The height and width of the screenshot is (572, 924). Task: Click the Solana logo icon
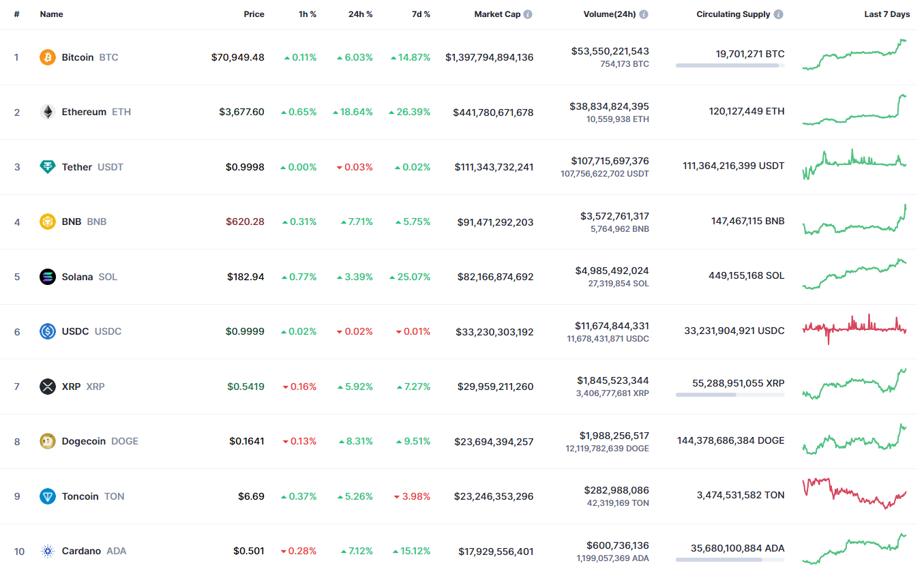click(x=47, y=277)
